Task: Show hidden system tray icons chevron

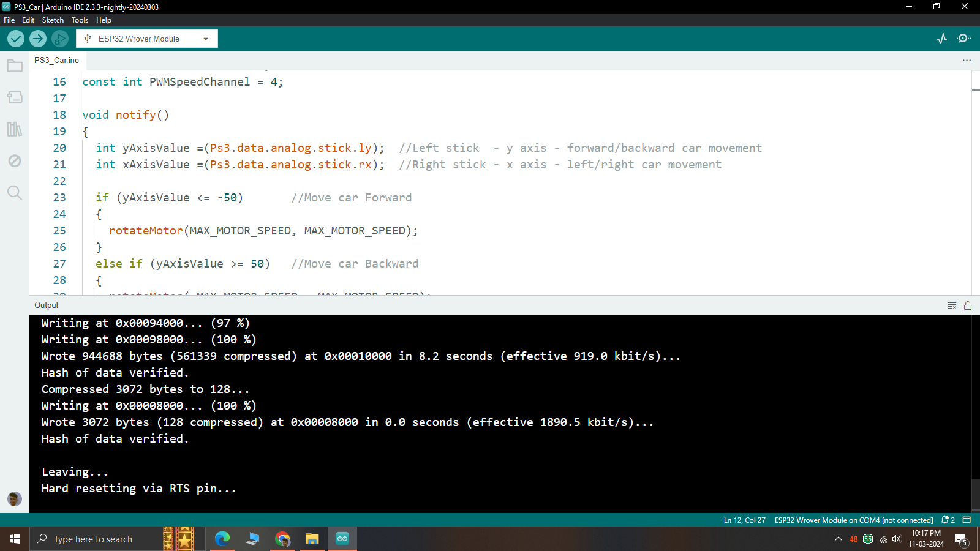Action: point(838,539)
